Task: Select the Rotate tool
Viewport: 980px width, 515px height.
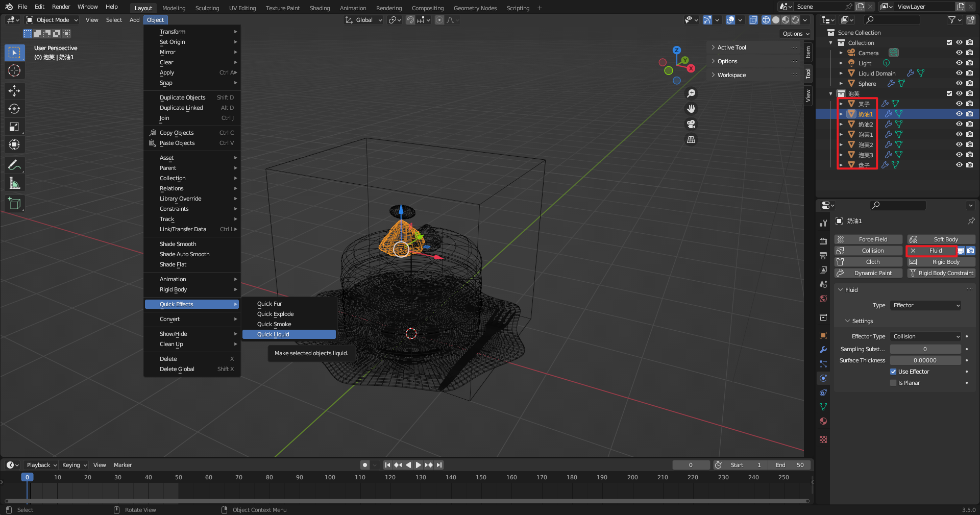Action: pos(14,109)
